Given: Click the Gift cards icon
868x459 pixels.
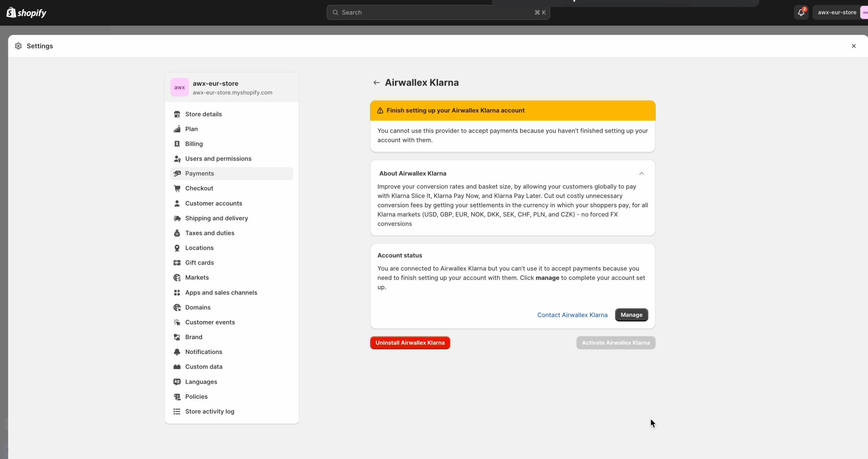Looking at the screenshot, I should (177, 263).
